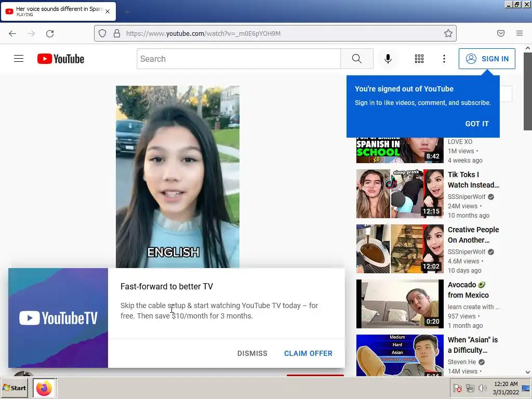Click scrollbar down arrow at bottom right
The height and width of the screenshot is (399, 532).
528,372
